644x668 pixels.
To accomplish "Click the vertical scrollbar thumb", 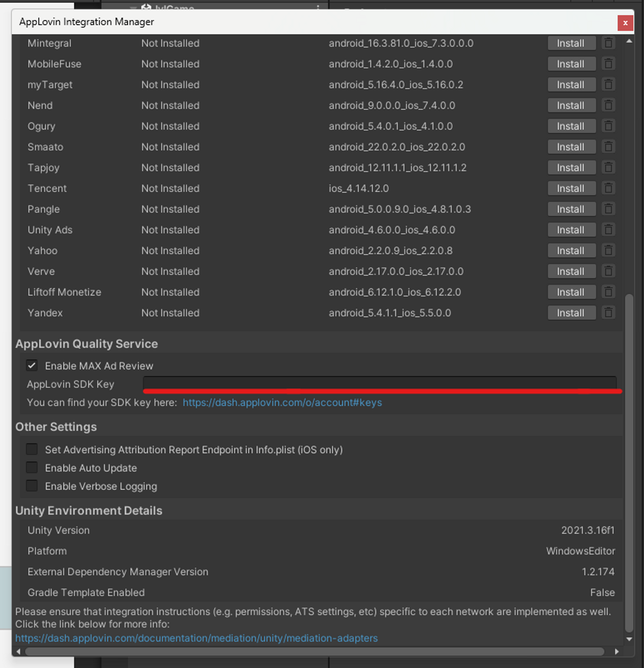I will (629, 463).
